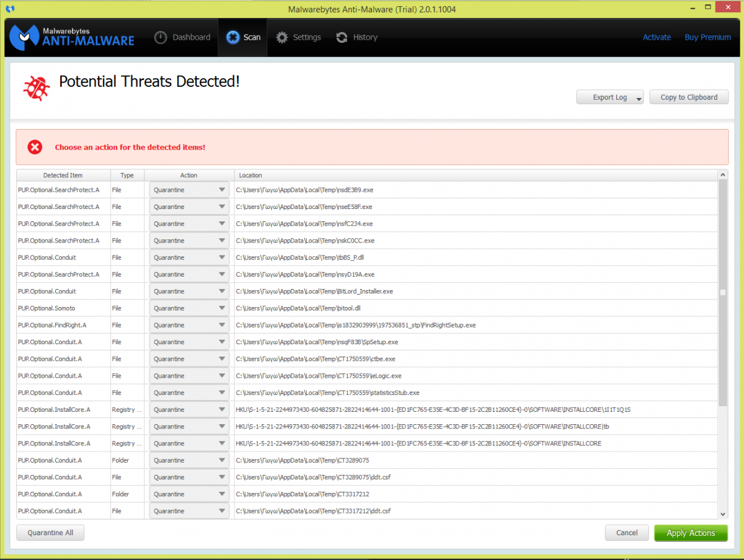The height and width of the screenshot is (560, 744).
Task: Click the red error X icon
Action: coord(35,147)
